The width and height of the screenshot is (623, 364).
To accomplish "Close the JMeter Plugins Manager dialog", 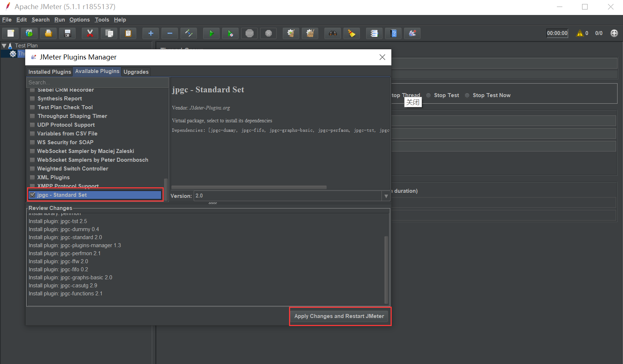I will pos(382,57).
